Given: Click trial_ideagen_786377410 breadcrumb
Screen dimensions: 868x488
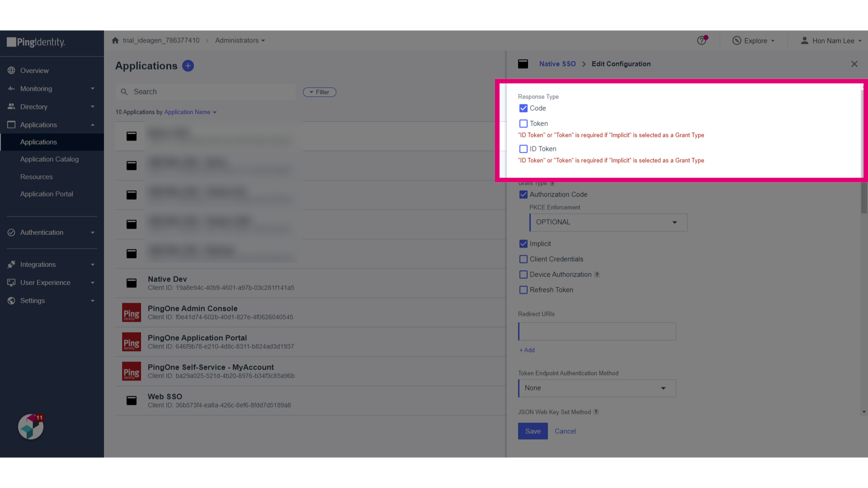Looking at the screenshot, I should click(161, 41).
